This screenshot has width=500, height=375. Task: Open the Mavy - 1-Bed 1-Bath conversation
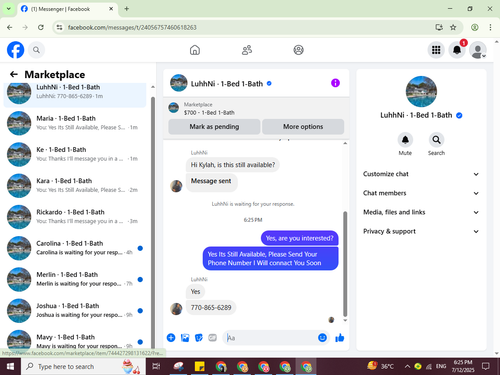coord(75,340)
